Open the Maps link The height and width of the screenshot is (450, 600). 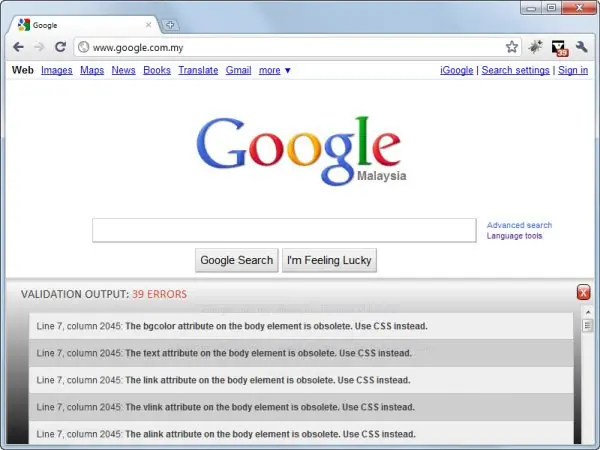click(x=92, y=70)
